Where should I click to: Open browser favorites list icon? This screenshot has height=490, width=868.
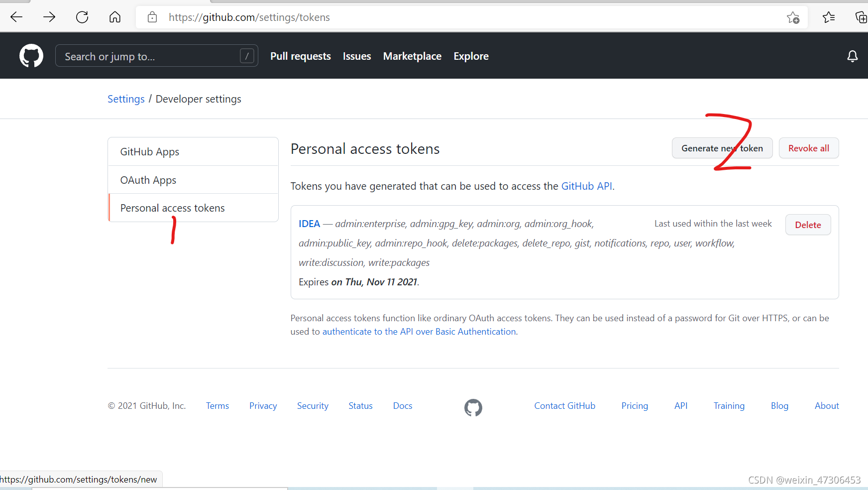point(829,17)
